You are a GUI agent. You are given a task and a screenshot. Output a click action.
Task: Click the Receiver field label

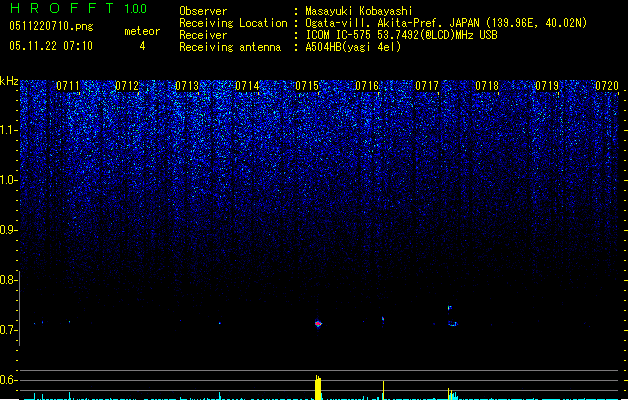tap(203, 35)
